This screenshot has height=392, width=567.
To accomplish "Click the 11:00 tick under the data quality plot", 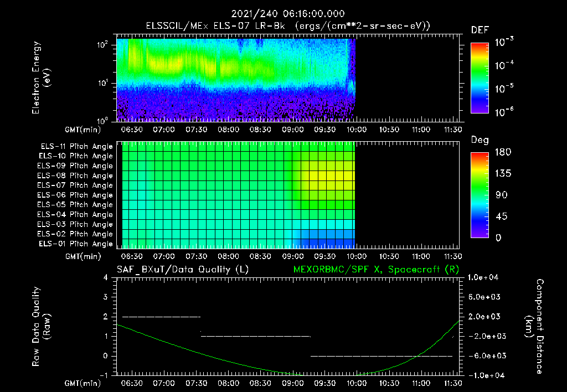I will click(x=421, y=383).
